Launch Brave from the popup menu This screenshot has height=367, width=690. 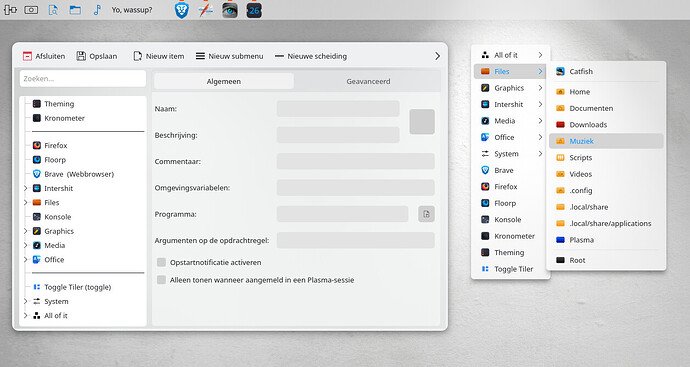pos(510,170)
